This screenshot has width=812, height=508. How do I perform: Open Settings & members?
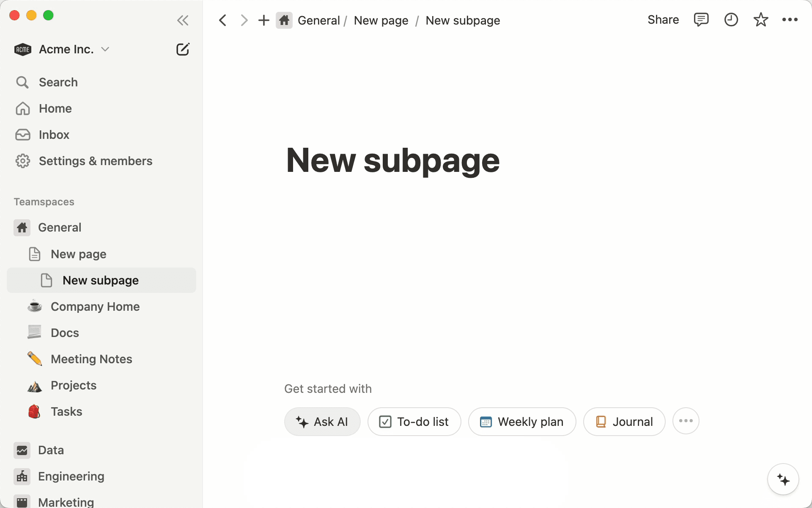pos(101,161)
